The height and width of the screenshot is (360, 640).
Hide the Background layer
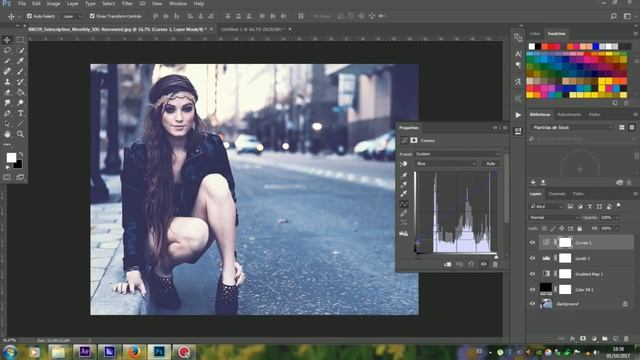pyautogui.click(x=532, y=304)
